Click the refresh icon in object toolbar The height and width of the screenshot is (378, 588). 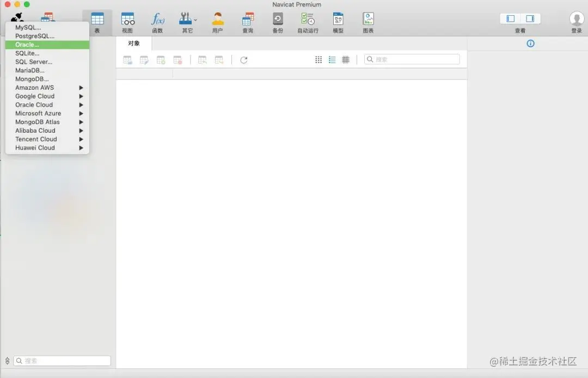pyautogui.click(x=244, y=60)
